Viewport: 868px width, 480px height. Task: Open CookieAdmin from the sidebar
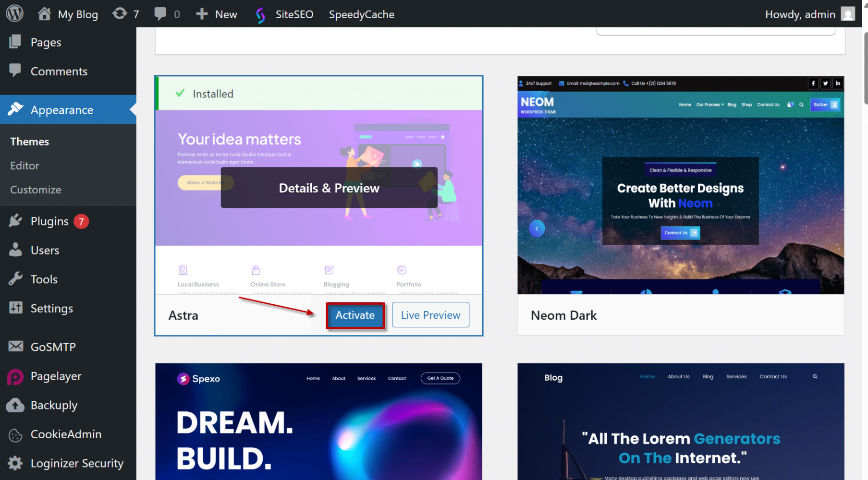66,434
